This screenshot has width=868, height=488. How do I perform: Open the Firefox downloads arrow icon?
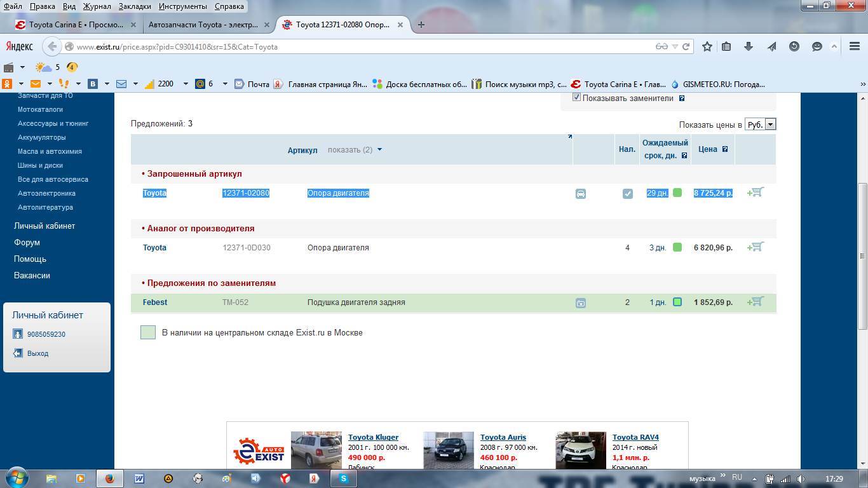pos(749,46)
